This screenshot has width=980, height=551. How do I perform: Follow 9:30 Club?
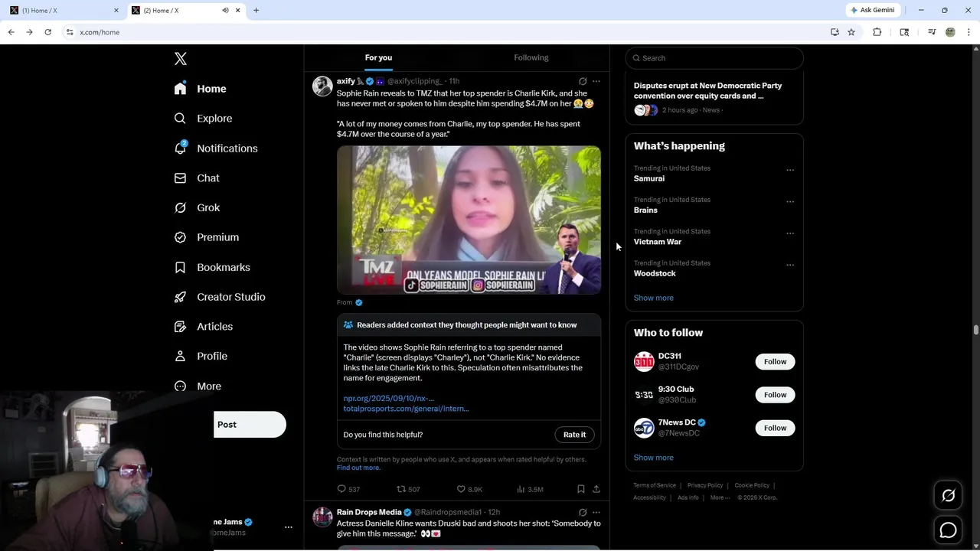tap(775, 395)
